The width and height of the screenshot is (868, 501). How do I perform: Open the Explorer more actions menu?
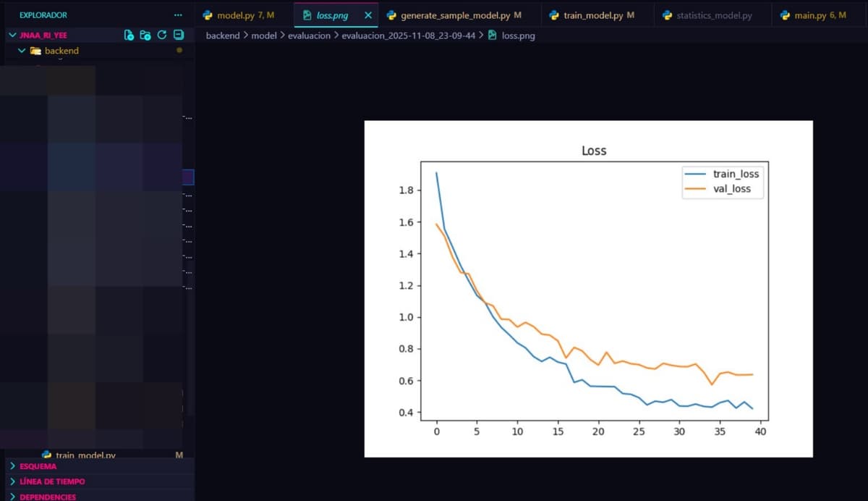point(178,14)
